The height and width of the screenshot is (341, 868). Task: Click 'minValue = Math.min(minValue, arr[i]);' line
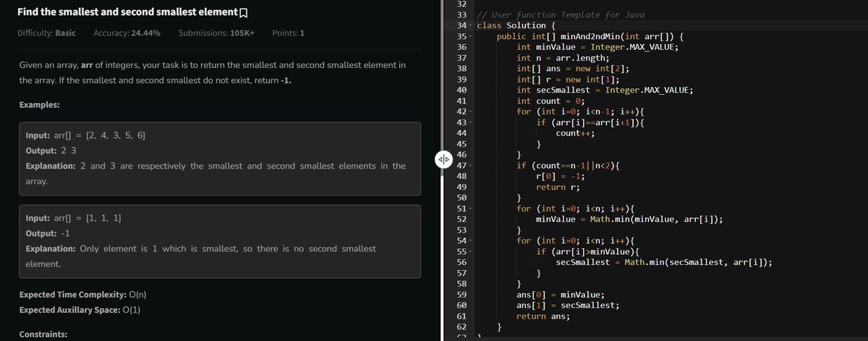(x=630, y=219)
